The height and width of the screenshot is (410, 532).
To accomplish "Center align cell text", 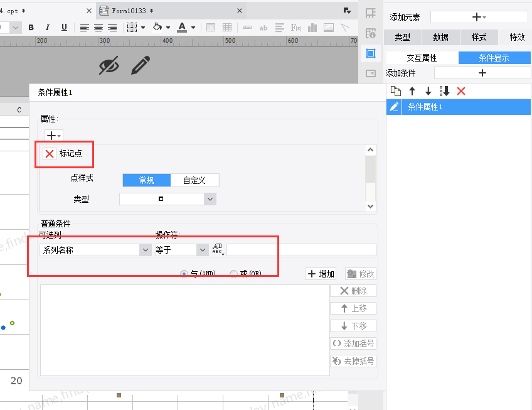I will point(98,28).
